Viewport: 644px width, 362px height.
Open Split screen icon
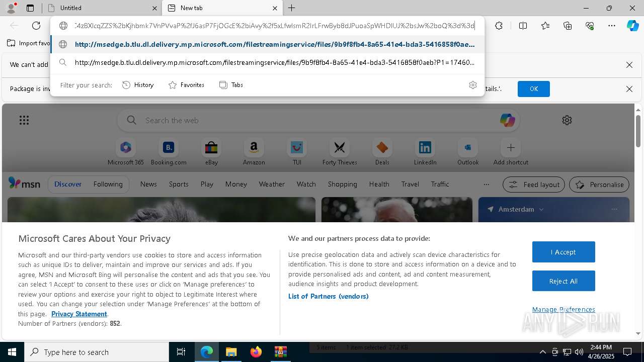click(523, 26)
